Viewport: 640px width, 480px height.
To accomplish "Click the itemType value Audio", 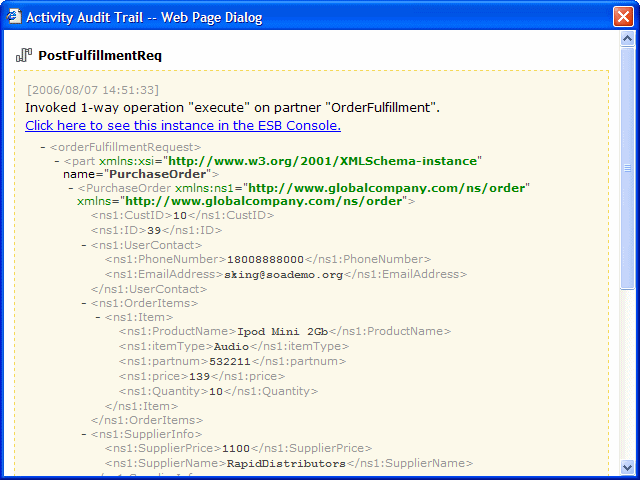I will click(x=231, y=347).
